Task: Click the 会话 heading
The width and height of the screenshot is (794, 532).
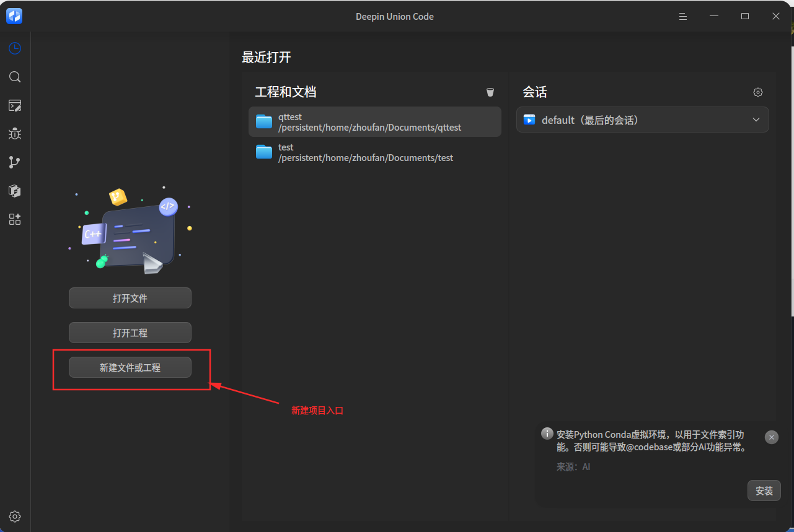Action: (535, 92)
